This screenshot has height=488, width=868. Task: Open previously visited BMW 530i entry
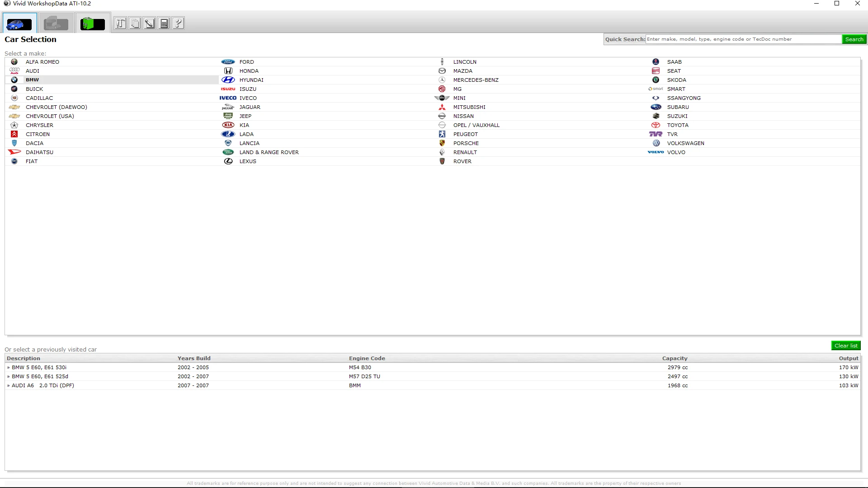(x=39, y=367)
